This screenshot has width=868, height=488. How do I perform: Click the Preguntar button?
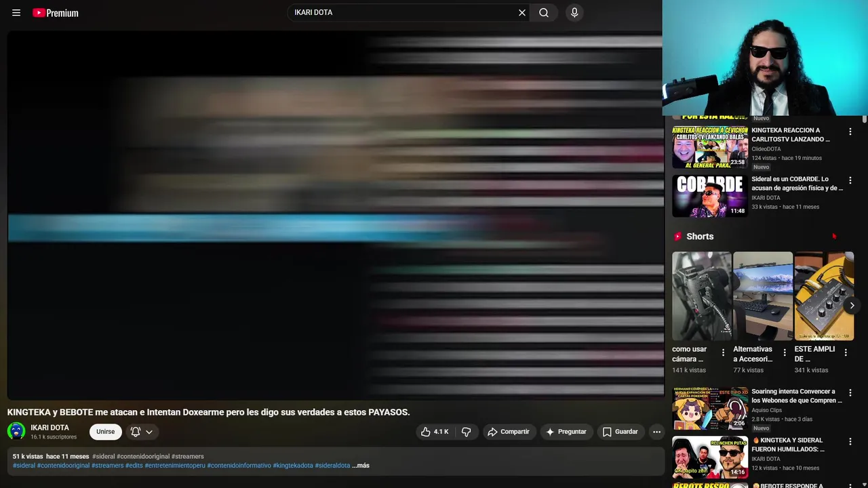(566, 432)
